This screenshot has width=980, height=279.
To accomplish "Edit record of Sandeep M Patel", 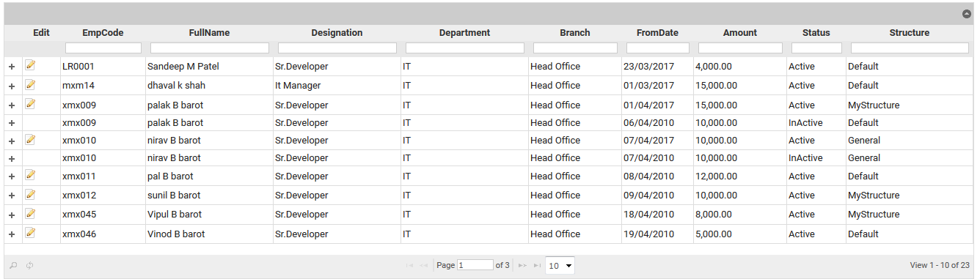I will [30, 65].
